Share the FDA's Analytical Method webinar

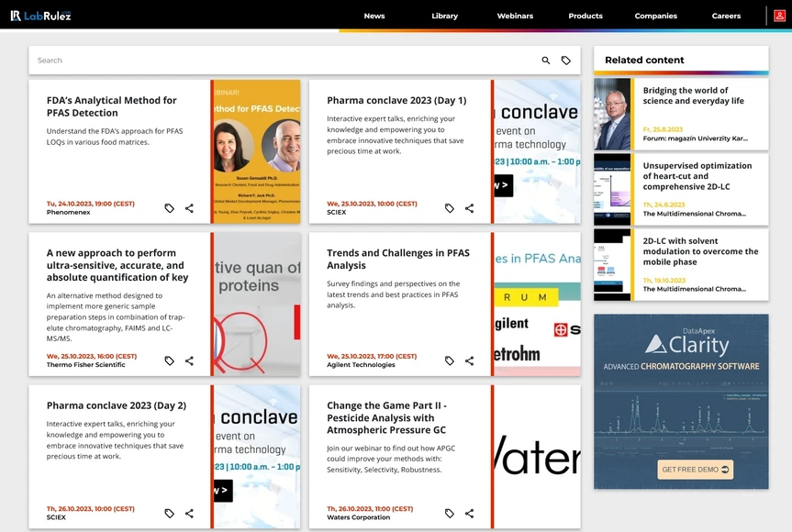[189, 208]
